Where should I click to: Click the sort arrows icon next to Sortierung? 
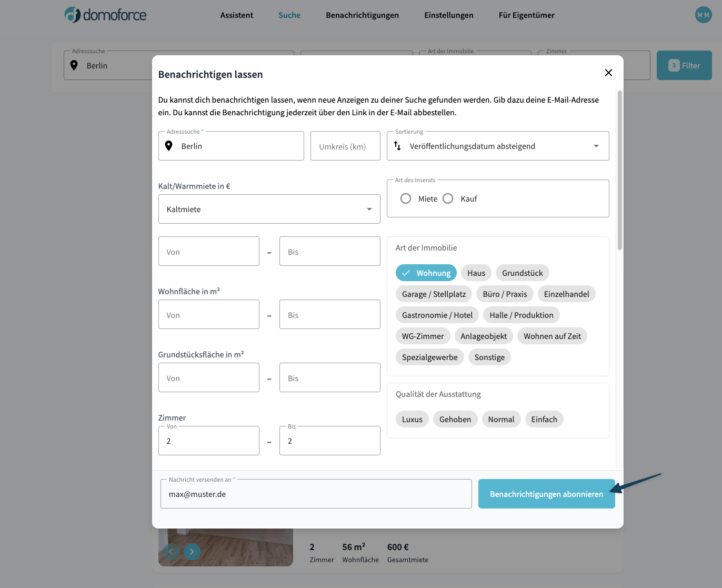[x=398, y=146]
